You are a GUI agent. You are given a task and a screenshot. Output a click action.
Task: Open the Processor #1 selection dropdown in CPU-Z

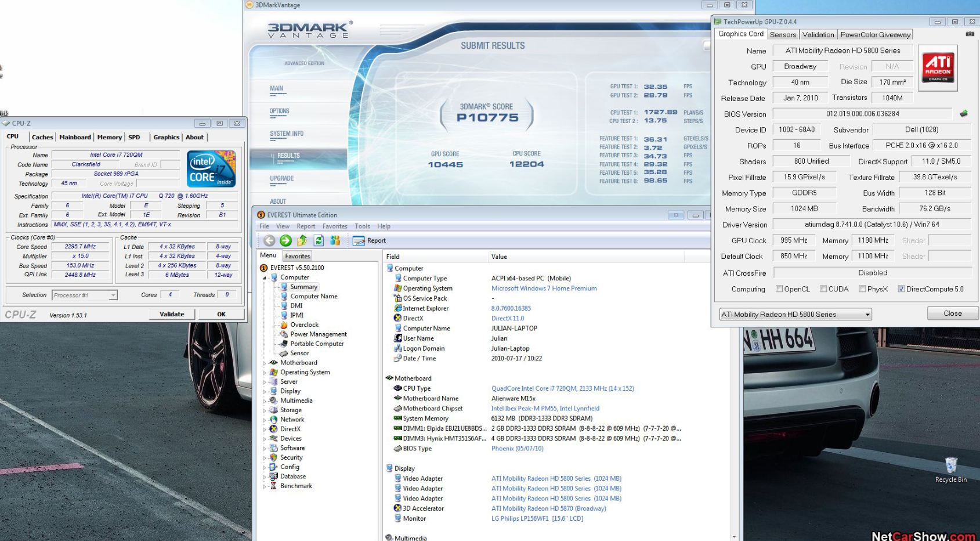point(85,295)
